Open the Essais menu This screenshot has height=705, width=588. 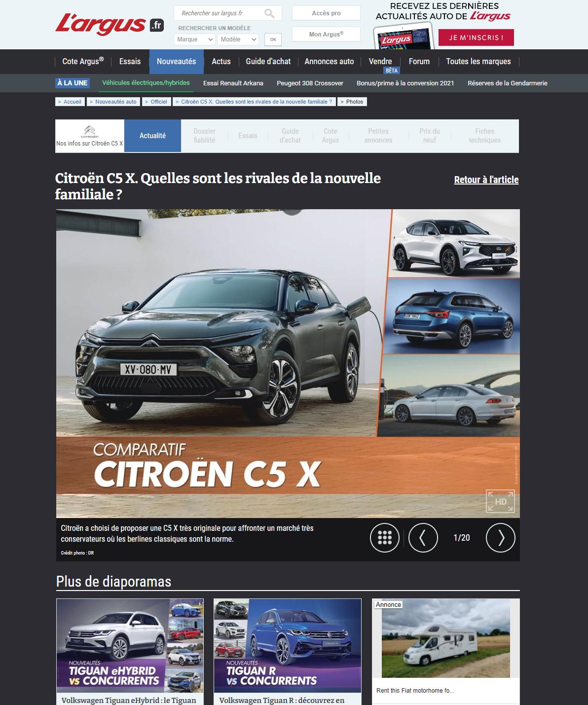pos(130,62)
